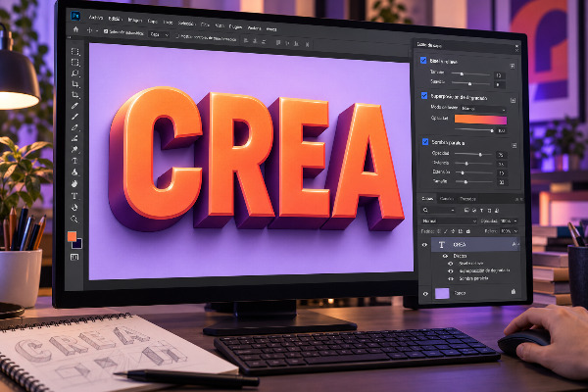Screen dimensions: 588x392
Task: Click the gradient color bar in layer style
Action: point(480,120)
